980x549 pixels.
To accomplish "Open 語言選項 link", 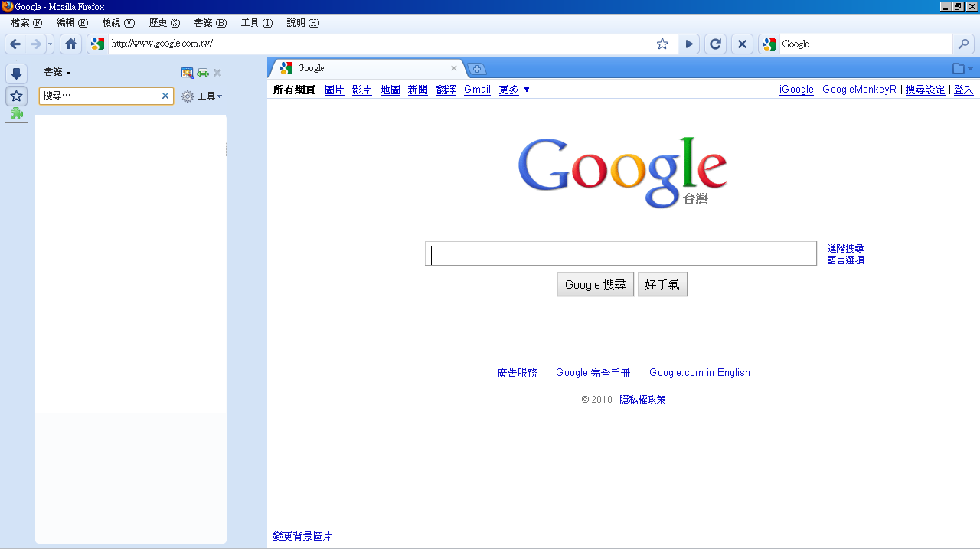I will (845, 260).
